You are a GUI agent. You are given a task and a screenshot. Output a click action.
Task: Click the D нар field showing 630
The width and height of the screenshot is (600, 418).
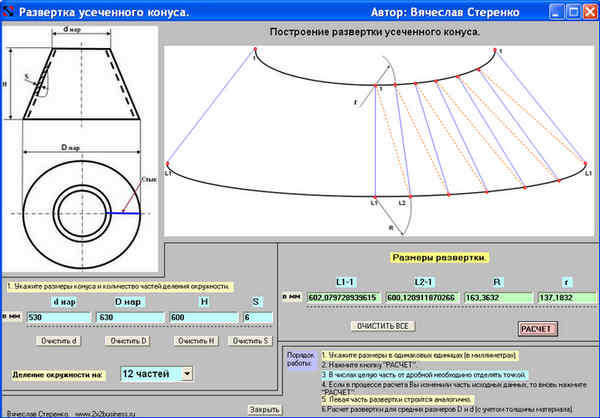tap(132, 317)
